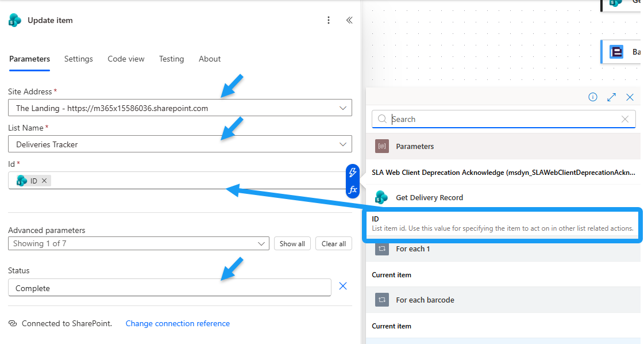The width and height of the screenshot is (644, 344).
Task: Focus the dynamic content Search box
Action: [503, 119]
